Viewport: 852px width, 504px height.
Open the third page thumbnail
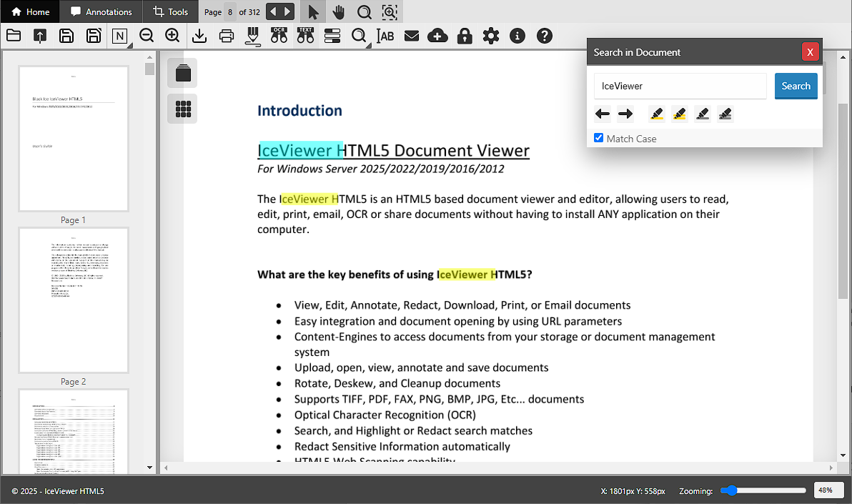[x=74, y=431]
